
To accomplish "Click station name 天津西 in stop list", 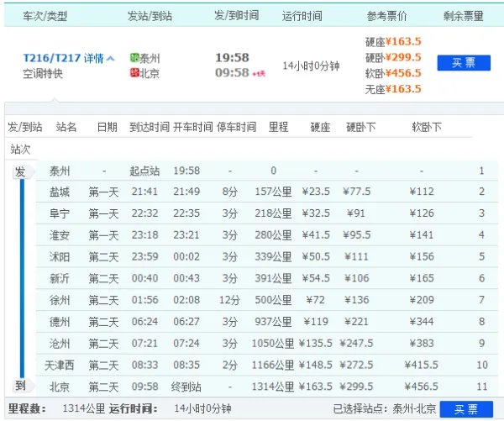I will [x=60, y=365].
